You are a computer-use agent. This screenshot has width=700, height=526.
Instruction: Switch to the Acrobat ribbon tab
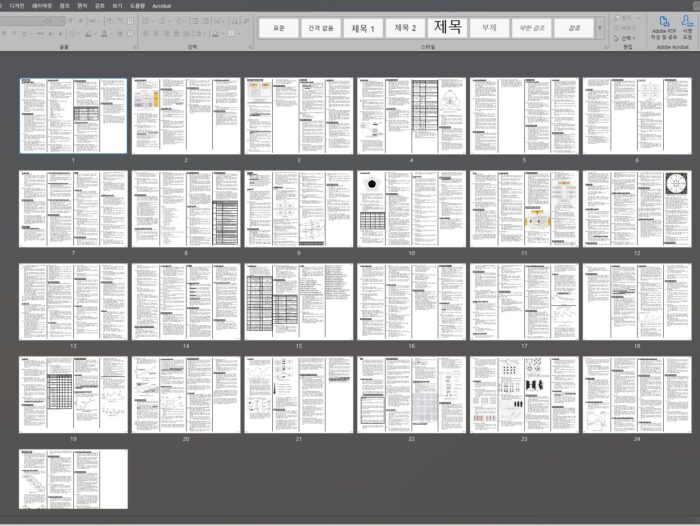tap(161, 5)
